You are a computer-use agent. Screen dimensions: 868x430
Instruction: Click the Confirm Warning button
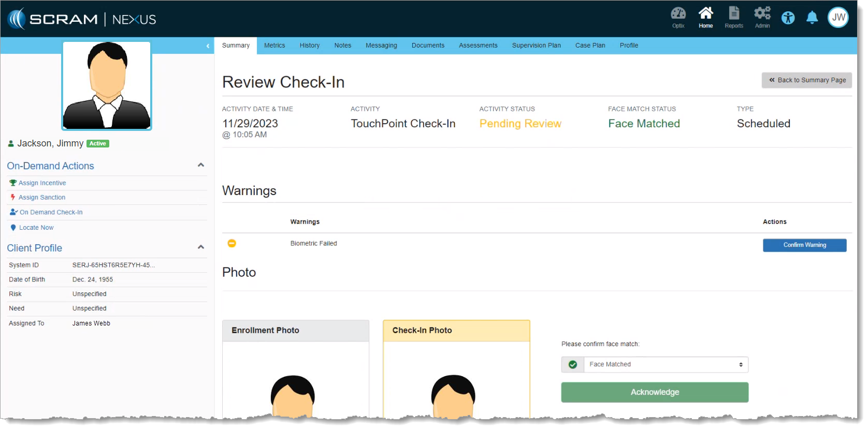pyautogui.click(x=804, y=245)
